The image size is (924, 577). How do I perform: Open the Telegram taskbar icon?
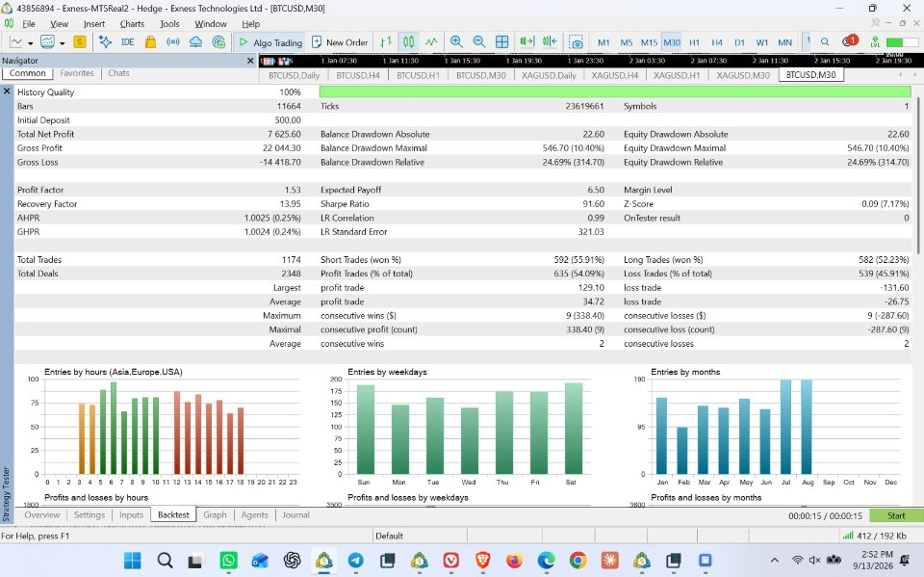tap(355, 560)
